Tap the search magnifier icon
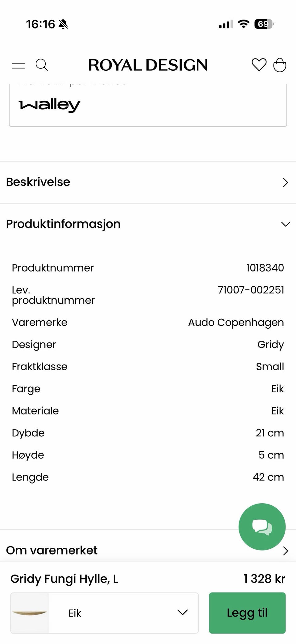296x644 pixels. (x=42, y=65)
